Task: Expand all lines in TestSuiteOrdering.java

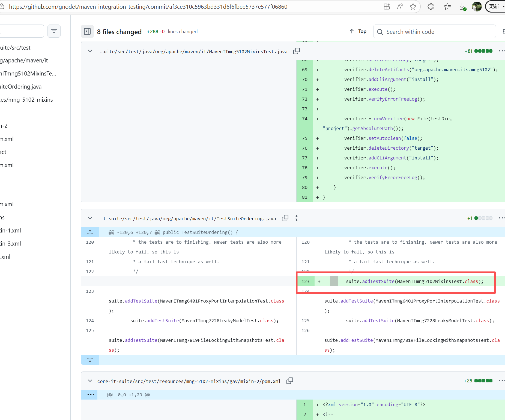Action: coord(297,218)
